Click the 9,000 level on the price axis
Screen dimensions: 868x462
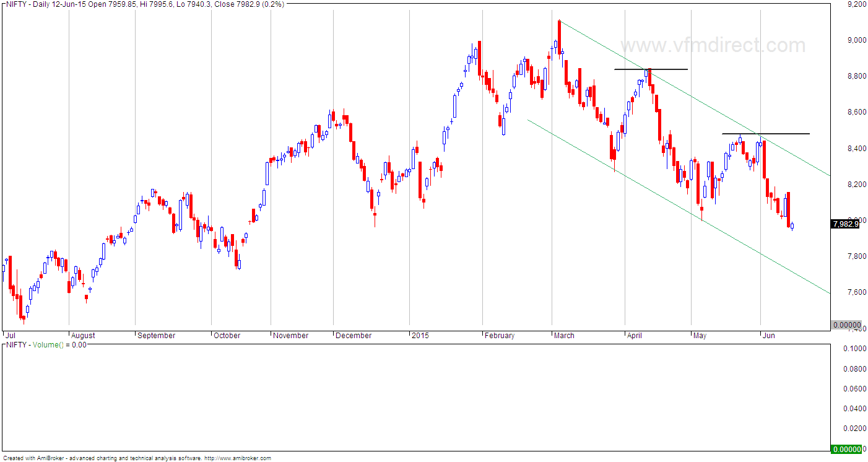click(856, 40)
